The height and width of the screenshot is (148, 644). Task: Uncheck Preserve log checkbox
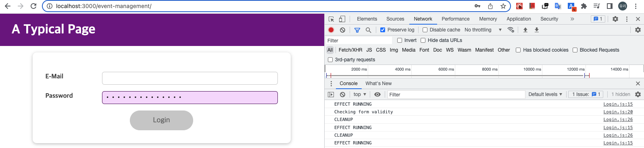[x=383, y=30]
